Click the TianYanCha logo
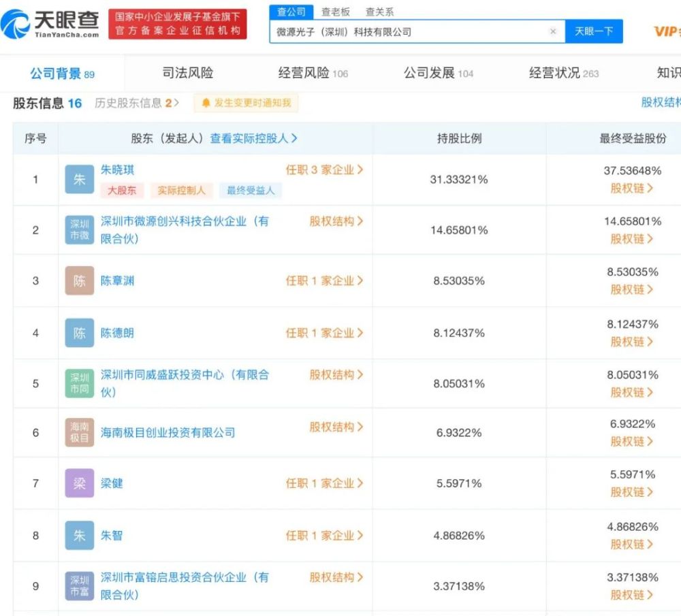 point(50,24)
